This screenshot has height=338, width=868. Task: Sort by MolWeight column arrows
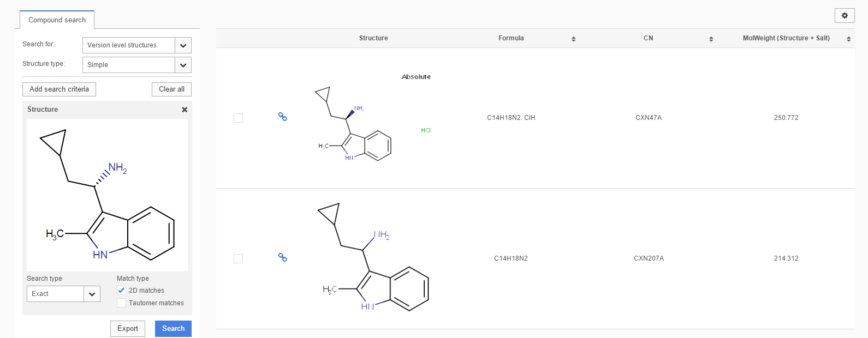[848, 39]
